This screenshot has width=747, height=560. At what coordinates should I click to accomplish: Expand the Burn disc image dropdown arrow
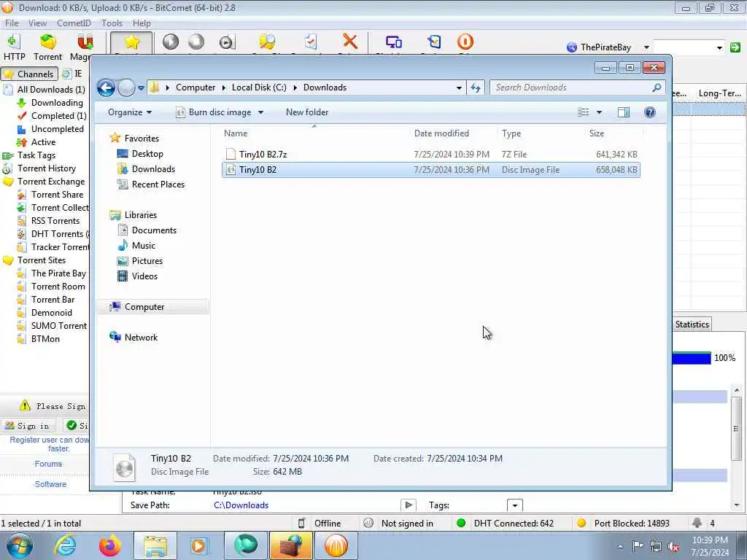(260, 112)
